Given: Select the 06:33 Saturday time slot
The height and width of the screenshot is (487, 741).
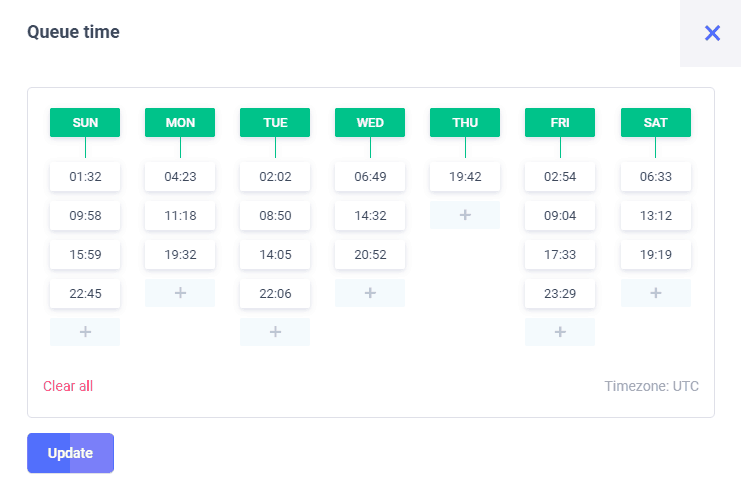Looking at the screenshot, I should tap(656, 177).
